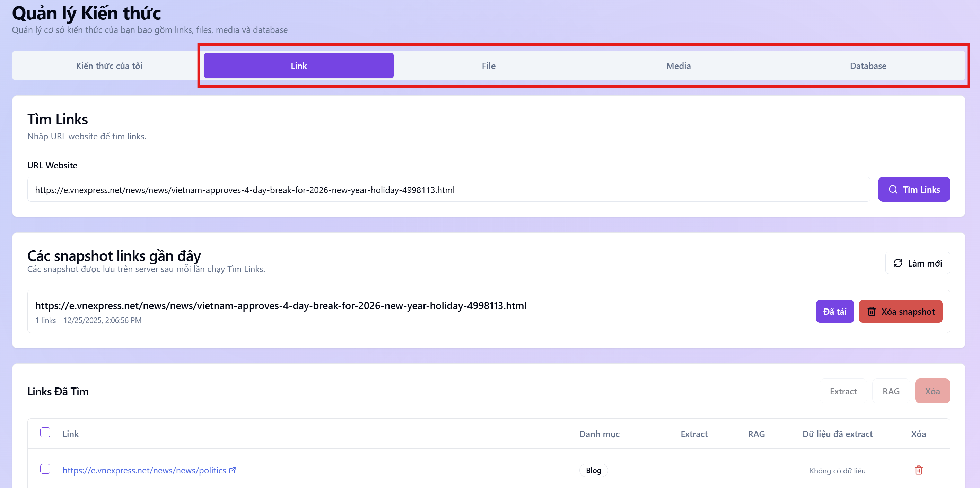The height and width of the screenshot is (488, 980).
Task: Switch to the File tab
Action: (489, 66)
